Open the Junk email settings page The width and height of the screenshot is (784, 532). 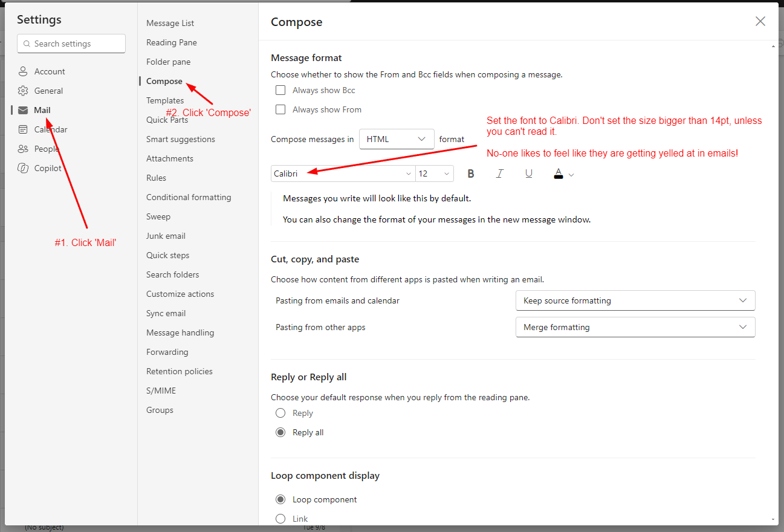coord(166,236)
